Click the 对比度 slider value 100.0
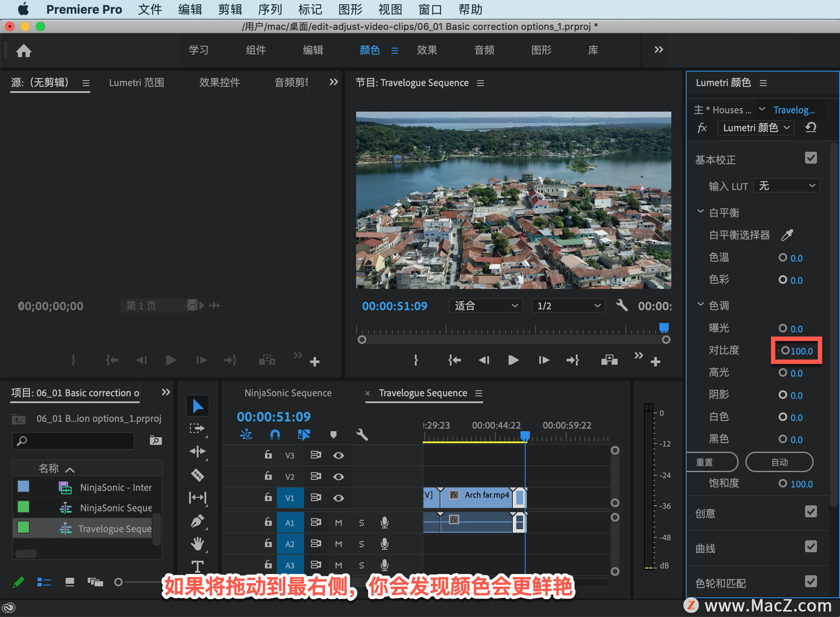The image size is (840, 617). 801,351
